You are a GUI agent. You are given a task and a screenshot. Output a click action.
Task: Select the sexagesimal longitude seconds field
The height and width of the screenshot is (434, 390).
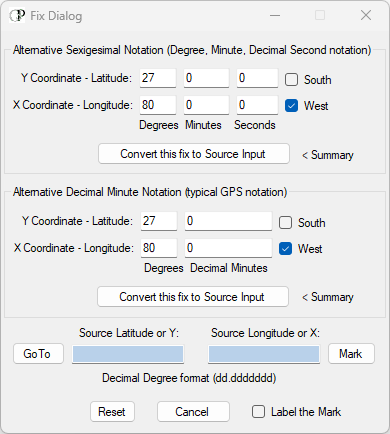point(257,105)
